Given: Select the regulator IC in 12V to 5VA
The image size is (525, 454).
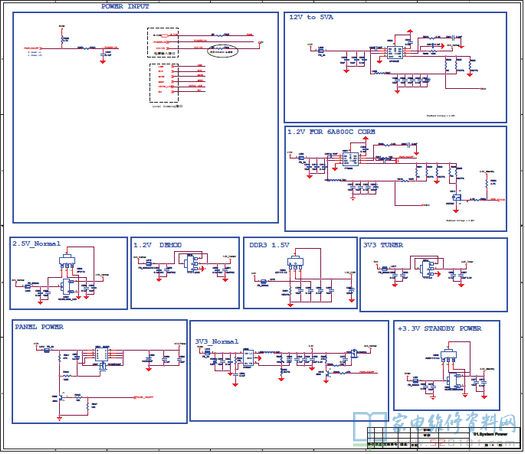Looking at the screenshot, I should [395, 52].
